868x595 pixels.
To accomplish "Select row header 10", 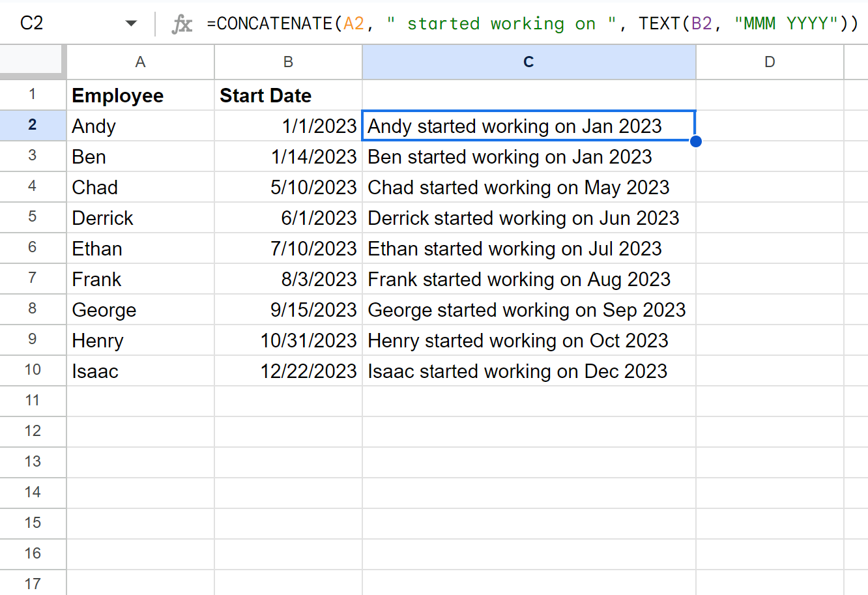I will (x=33, y=370).
